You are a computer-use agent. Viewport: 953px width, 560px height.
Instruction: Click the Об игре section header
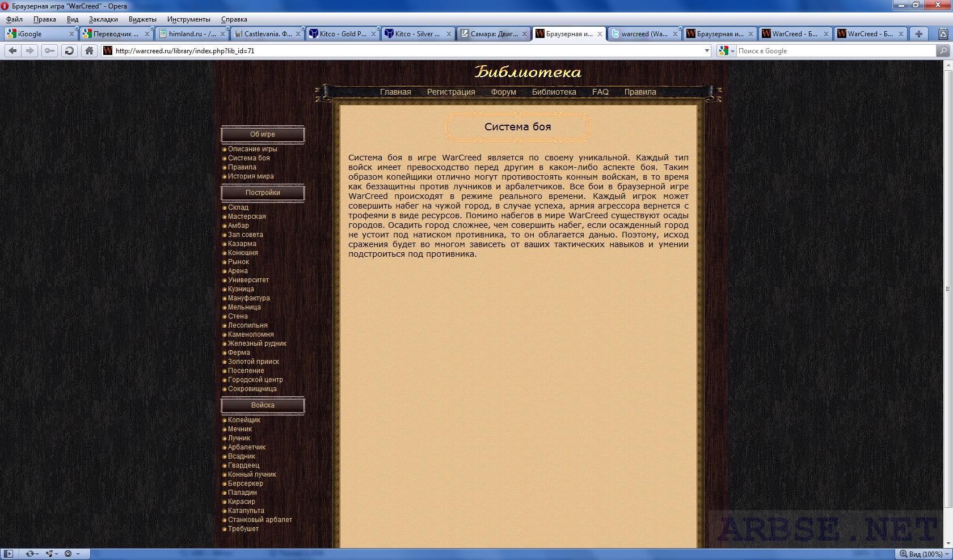[x=263, y=134]
